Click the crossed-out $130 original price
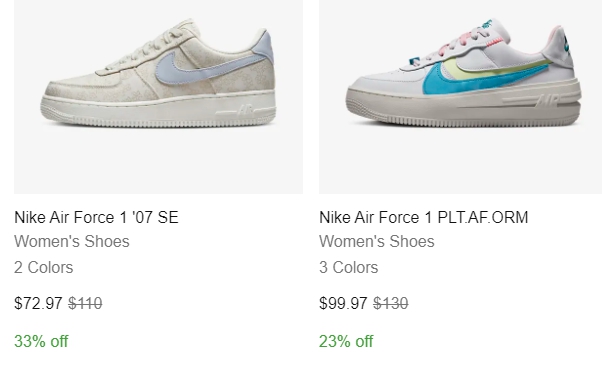The image size is (602, 367). tap(390, 304)
